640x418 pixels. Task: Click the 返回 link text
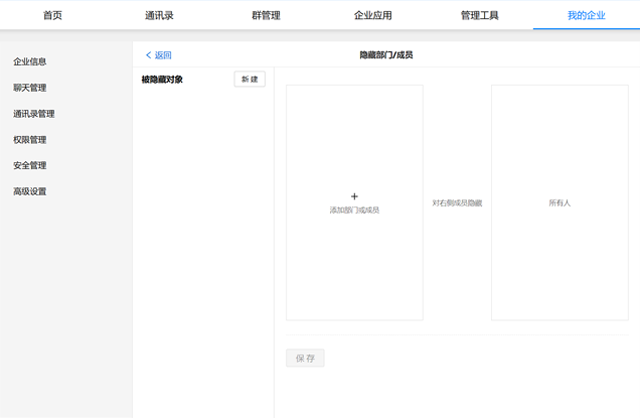(163, 55)
